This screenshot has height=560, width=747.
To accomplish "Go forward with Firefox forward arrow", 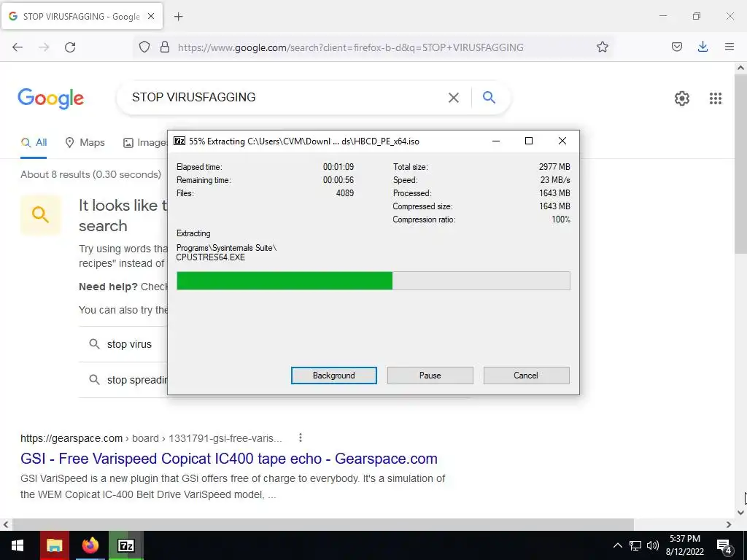I will click(44, 47).
